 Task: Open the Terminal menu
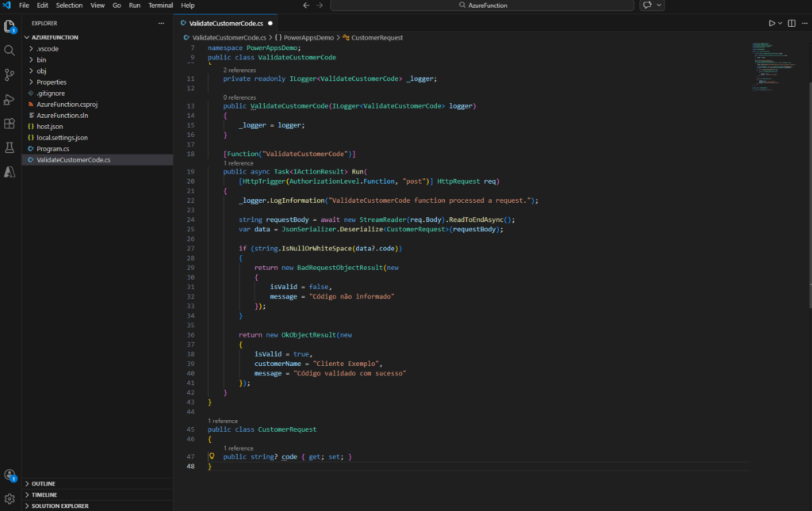point(160,5)
